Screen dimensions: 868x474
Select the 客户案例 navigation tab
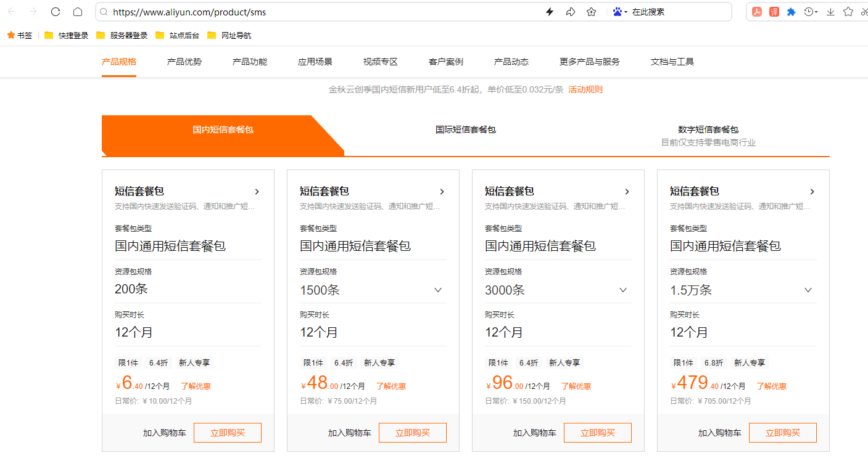[446, 62]
